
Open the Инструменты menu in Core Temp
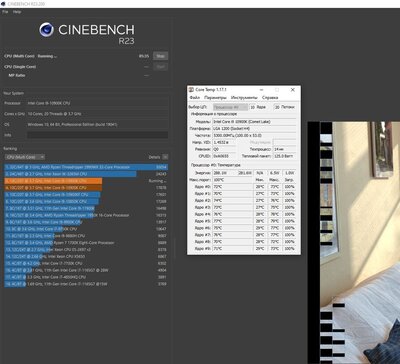click(244, 98)
